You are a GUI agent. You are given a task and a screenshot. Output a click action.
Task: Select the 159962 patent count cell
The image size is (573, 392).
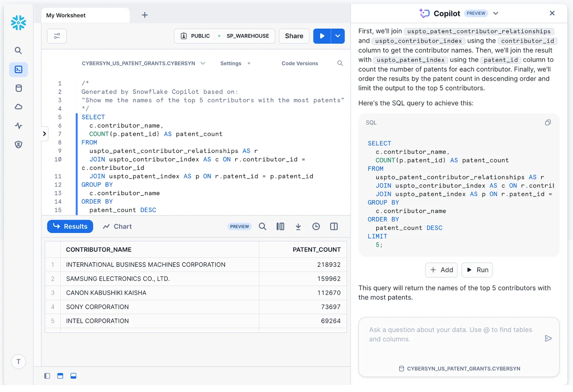[303, 279]
